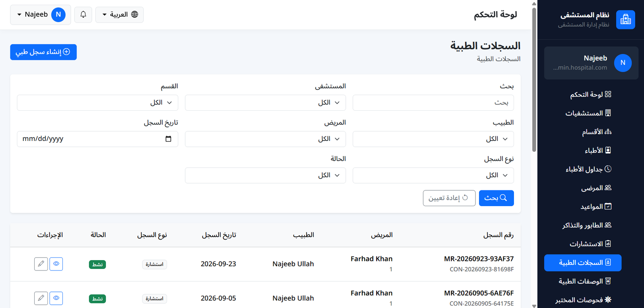The height and width of the screenshot is (308, 644).
Task: Select السجلات الطبية in sidebar
Action: click(x=583, y=263)
